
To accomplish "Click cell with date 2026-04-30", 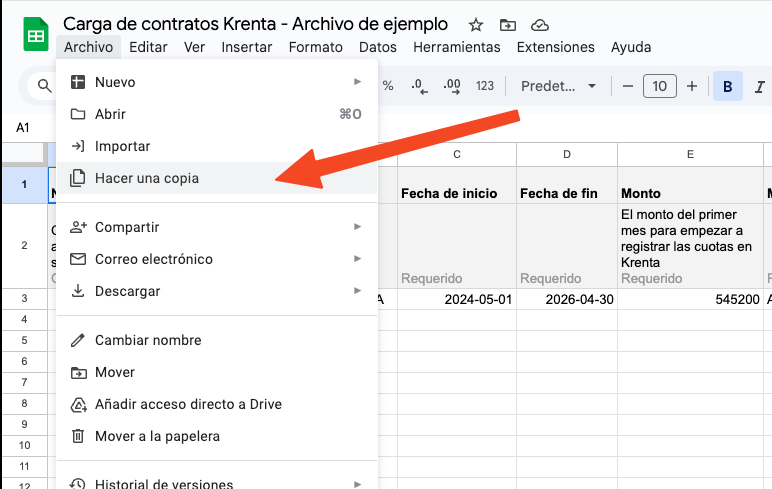I will 567,299.
